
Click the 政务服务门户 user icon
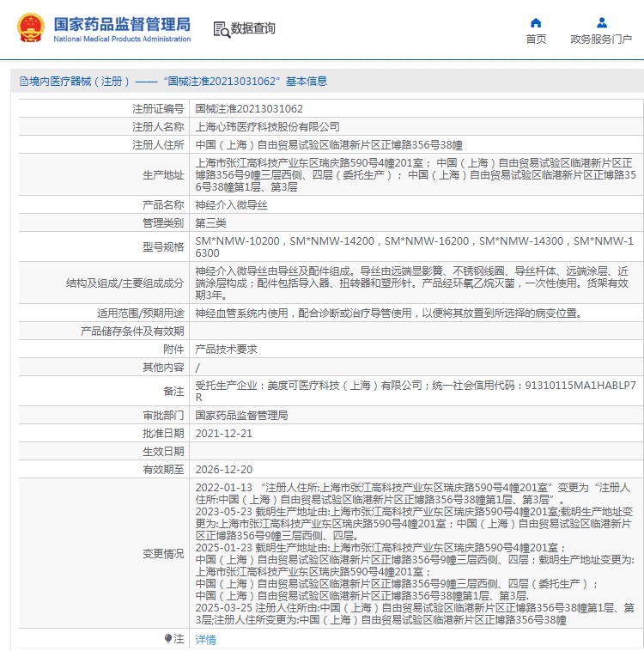tap(602, 23)
